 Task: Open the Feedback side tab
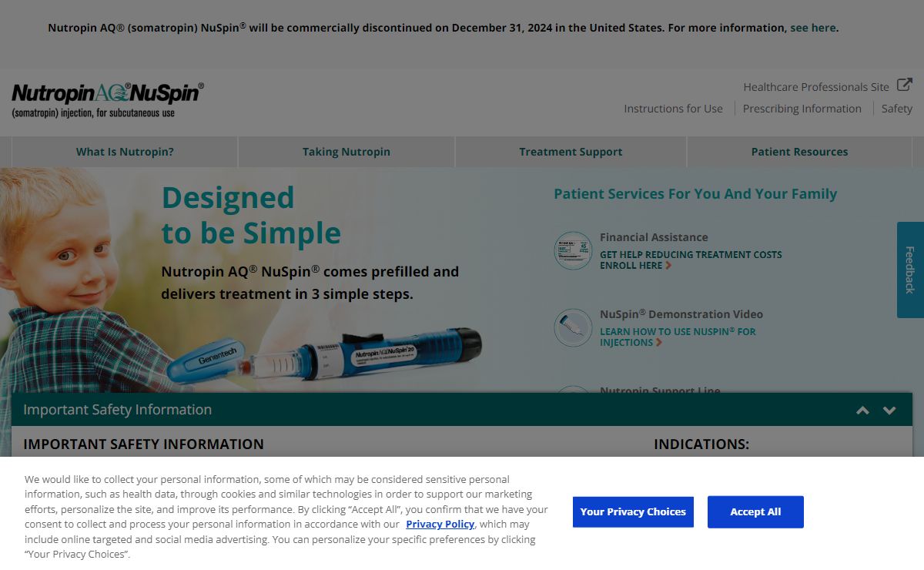pos(910,270)
